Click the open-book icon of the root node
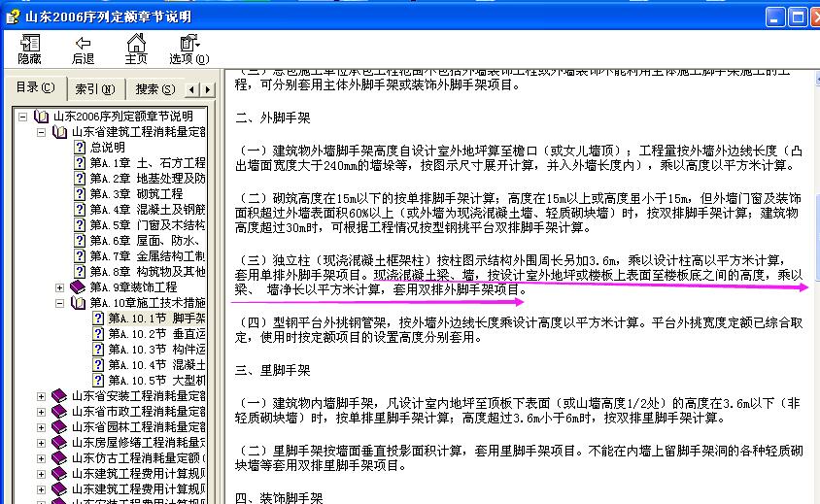The image size is (820, 504). 42,117
